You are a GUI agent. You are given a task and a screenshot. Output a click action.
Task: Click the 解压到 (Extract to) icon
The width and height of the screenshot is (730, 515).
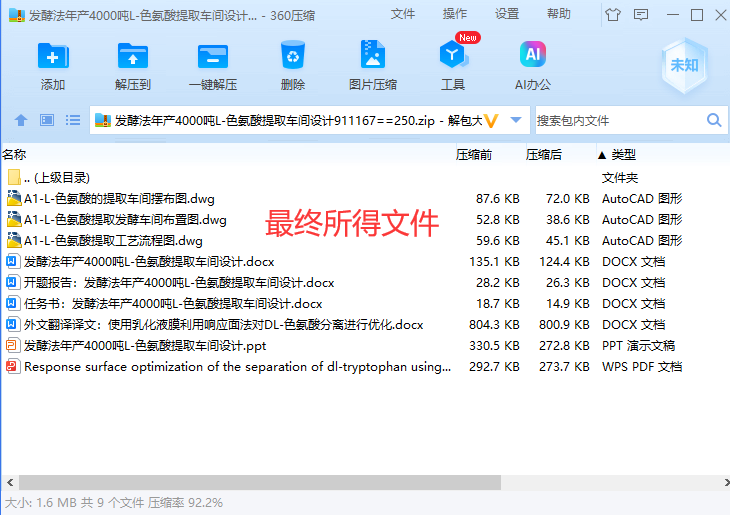pyautogui.click(x=133, y=56)
